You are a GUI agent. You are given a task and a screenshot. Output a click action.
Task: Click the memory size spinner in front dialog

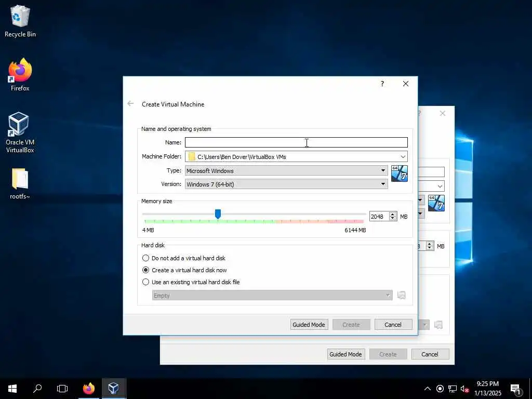[393, 217]
